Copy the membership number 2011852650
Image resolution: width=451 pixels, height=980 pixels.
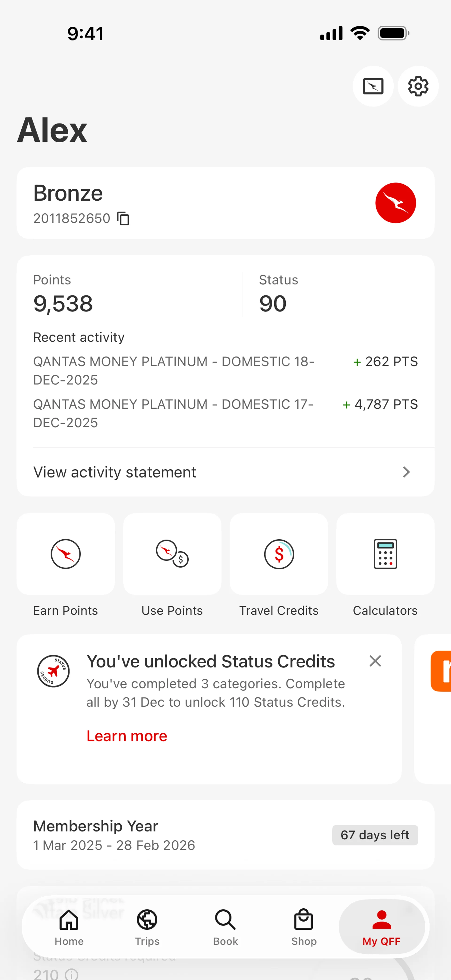click(123, 219)
